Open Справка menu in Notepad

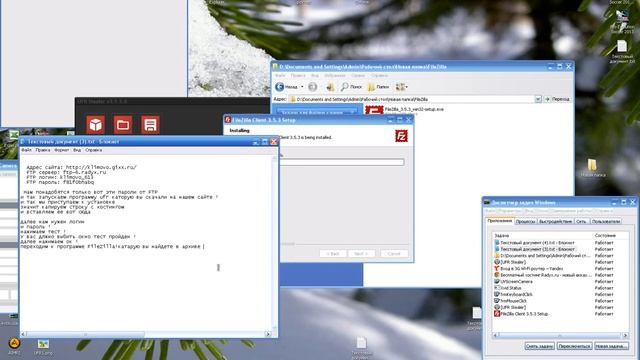(x=93, y=150)
